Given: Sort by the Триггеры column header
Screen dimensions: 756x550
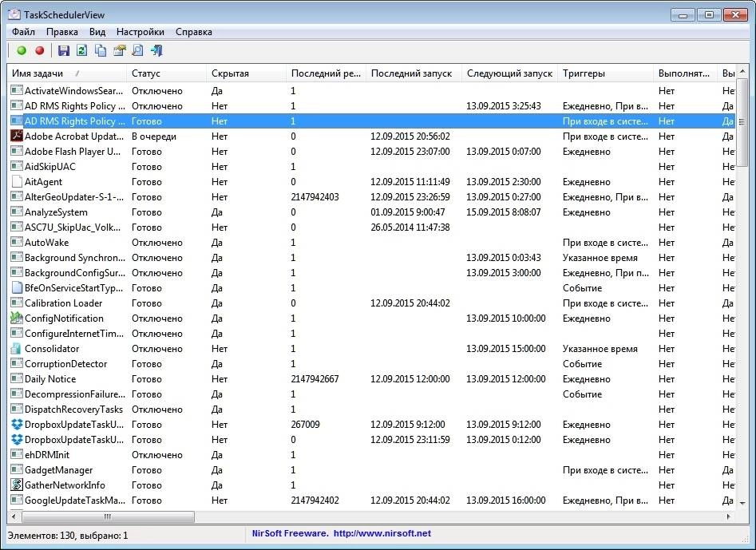Looking at the screenshot, I should (606, 73).
